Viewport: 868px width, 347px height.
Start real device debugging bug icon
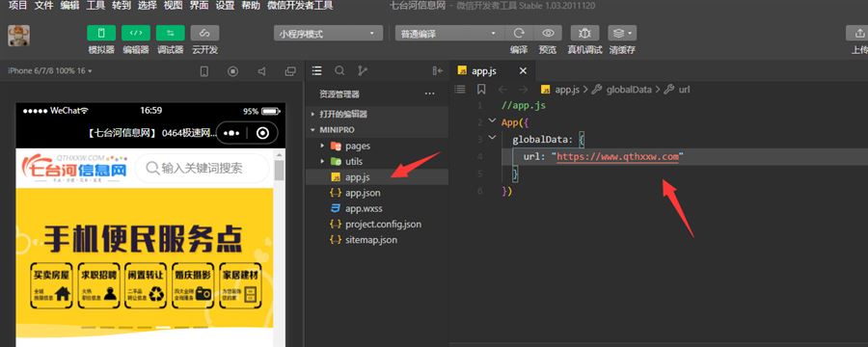584,33
